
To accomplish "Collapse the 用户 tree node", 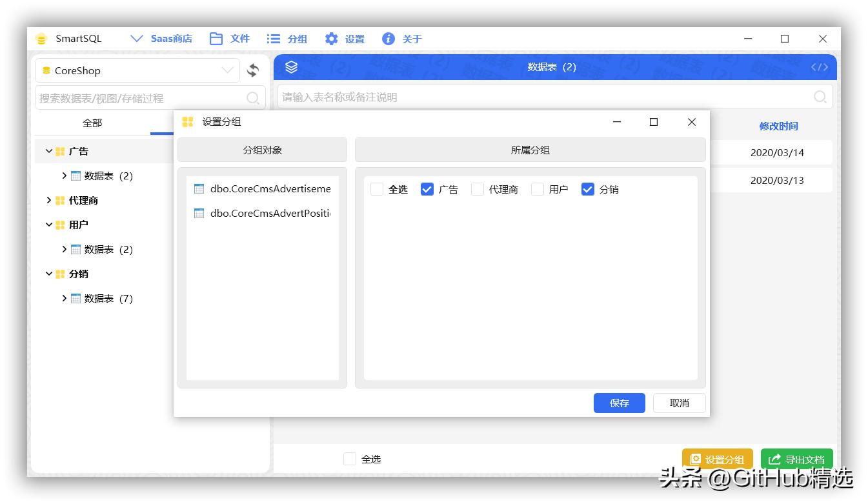I will (49, 225).
